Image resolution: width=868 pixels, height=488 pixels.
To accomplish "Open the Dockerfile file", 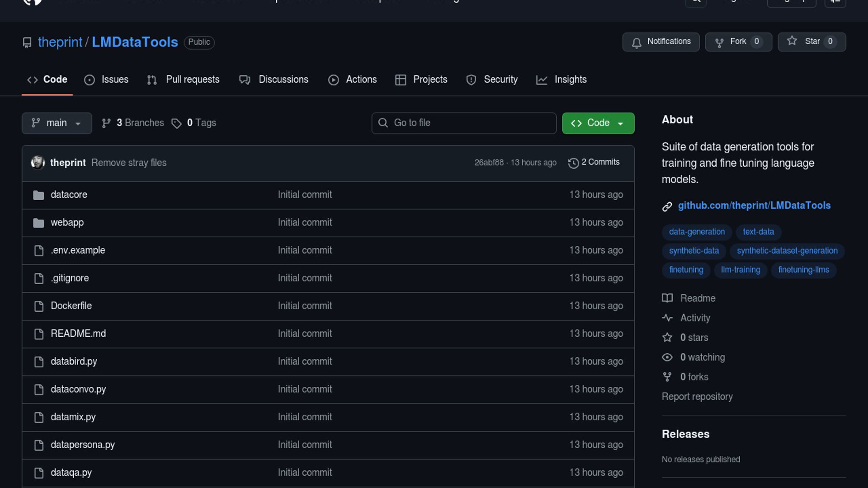I will pos(71,306).
